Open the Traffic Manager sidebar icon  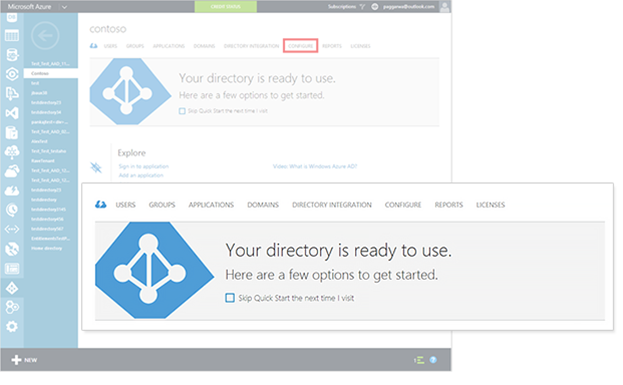click(12, 249)
